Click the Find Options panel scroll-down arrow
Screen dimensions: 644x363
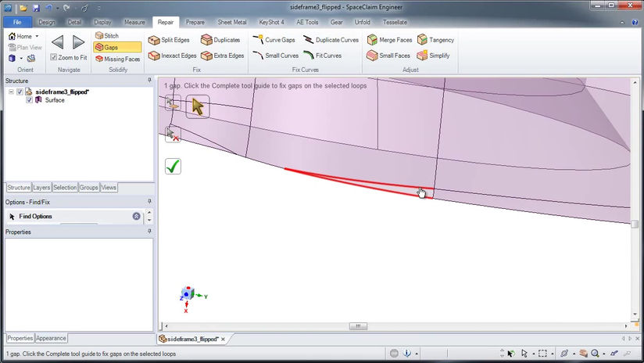pos(149,221)
